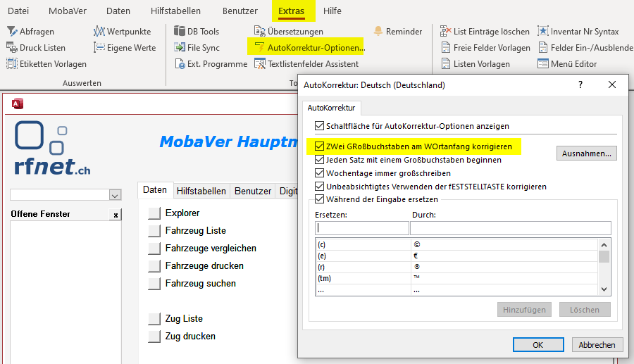This screenshot has height=364, width=634.
Task: Open Listen Vorlagen
Action: click(475, 64)
